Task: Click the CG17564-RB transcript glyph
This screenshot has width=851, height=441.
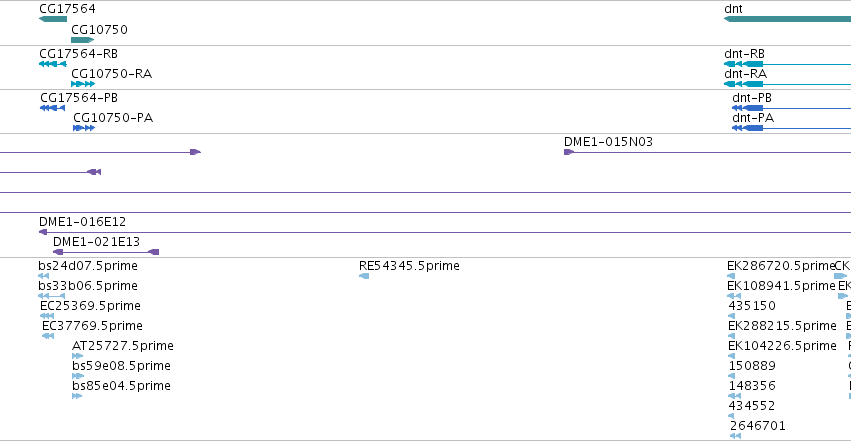Action: click(x=53, y=64)
